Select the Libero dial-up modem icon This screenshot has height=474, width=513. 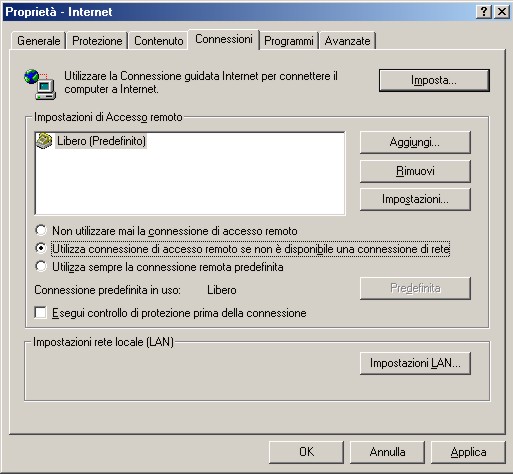[44, 141]
